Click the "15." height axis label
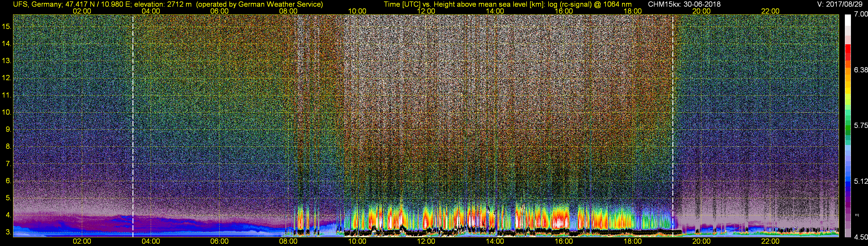Viewport: 868px width, 246px height. [7, 26]
